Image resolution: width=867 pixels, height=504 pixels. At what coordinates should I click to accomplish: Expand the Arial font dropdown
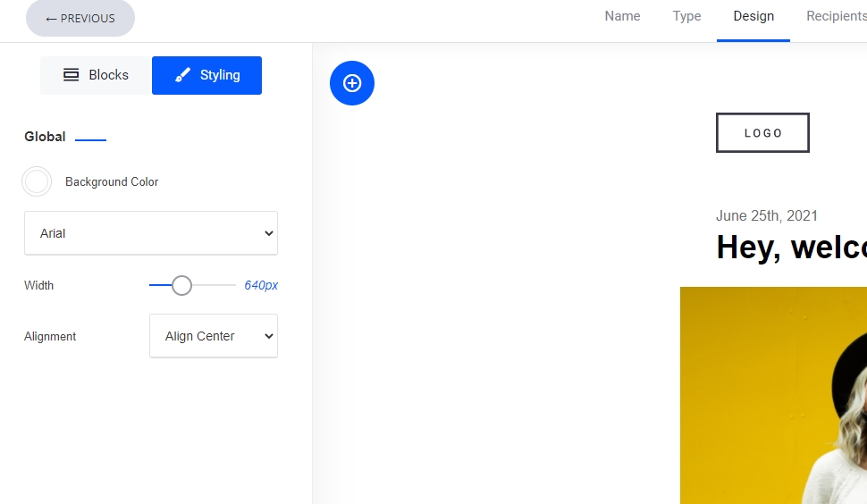tap(151, 233)
